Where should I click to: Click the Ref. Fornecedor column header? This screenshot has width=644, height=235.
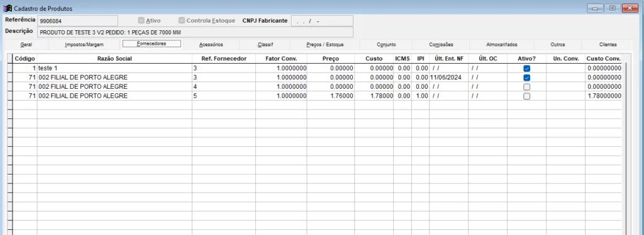pyautogui.click(x=224, y=59)
